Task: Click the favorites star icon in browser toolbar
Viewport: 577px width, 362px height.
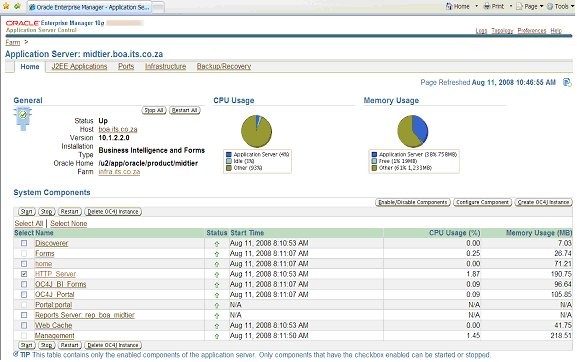Action: point(6,6)
